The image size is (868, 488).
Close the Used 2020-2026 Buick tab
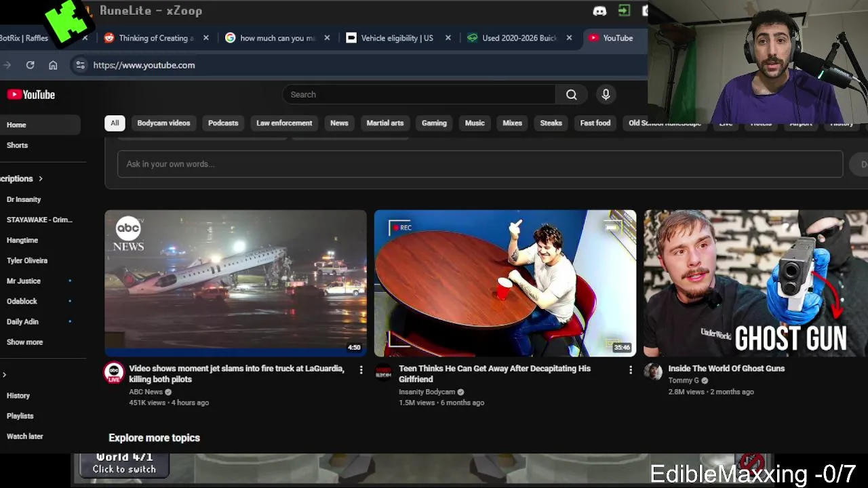pyautogui.click(x=569, y=38)
